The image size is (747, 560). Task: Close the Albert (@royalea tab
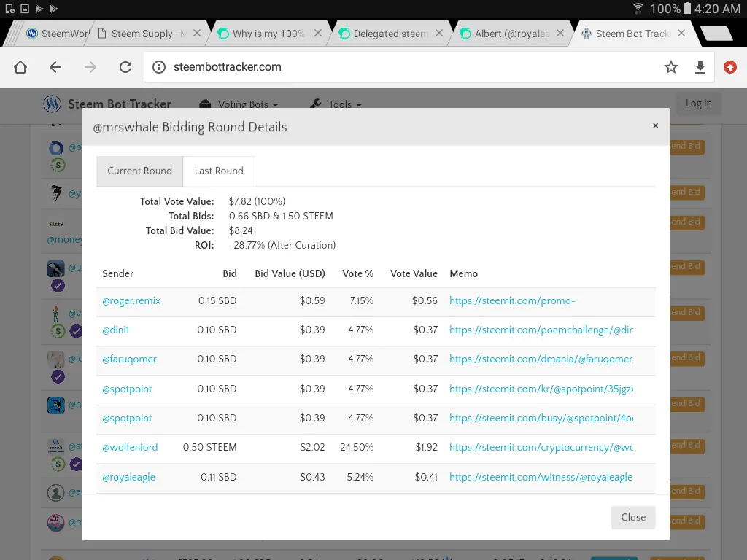click(x=560, y=34)
